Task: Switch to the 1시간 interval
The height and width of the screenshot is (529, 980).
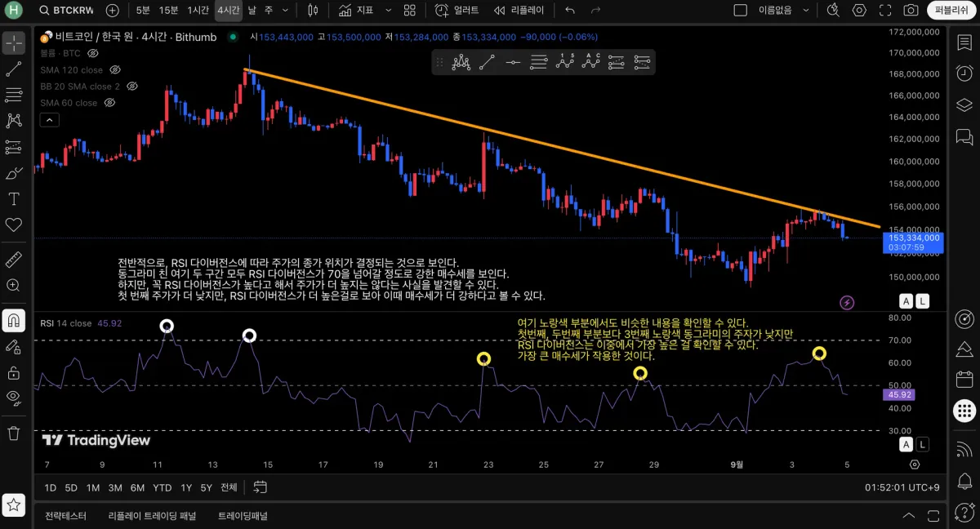Action: 198,11
